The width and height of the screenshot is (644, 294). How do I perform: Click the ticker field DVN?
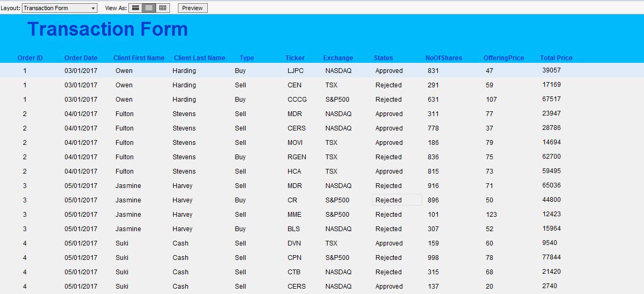click(x=295, y=243)
